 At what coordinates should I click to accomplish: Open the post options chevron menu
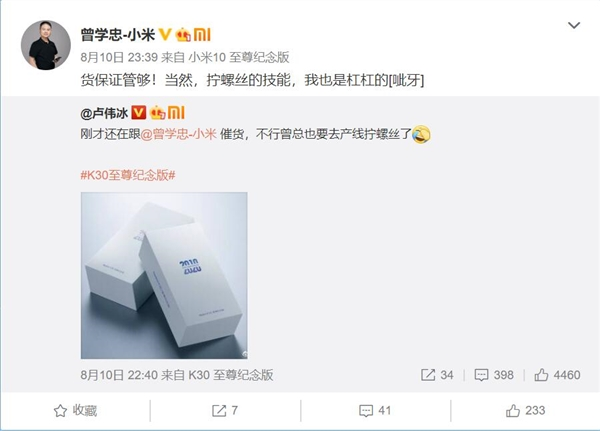pos(574,26)
